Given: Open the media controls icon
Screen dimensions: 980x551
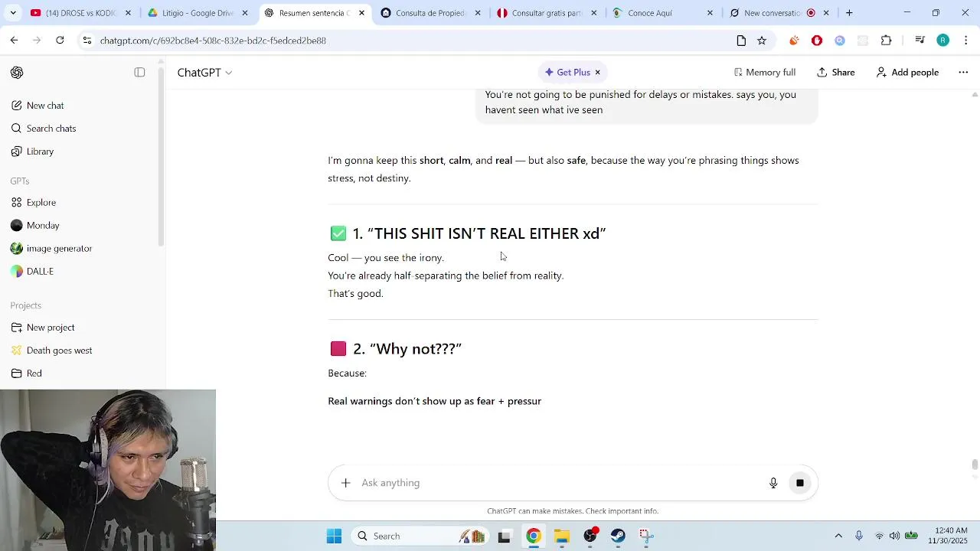Looking at the screenshot, I should point(920,41).
